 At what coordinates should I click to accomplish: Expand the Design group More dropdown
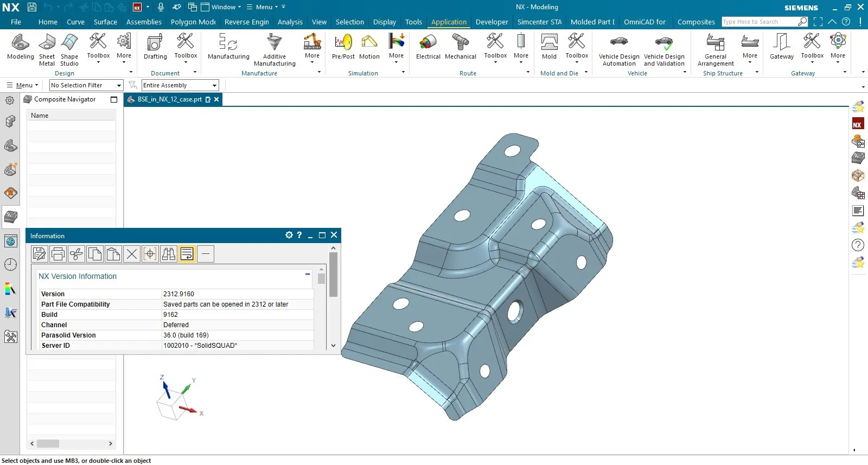point(124,48)
